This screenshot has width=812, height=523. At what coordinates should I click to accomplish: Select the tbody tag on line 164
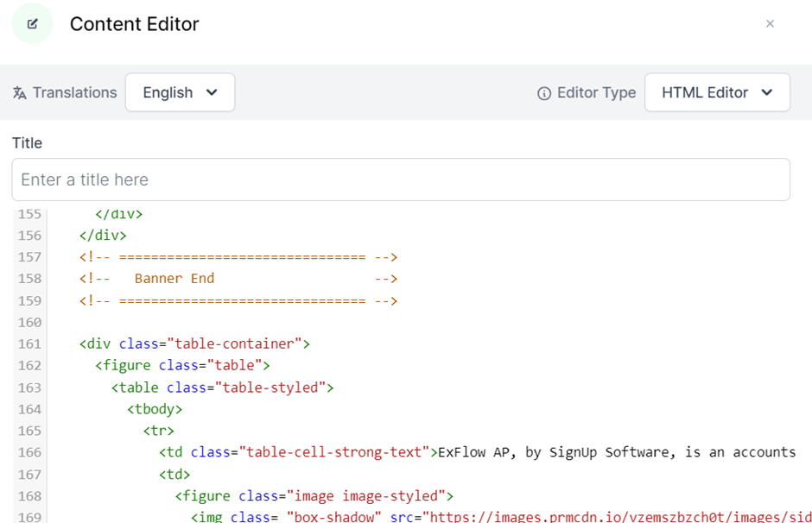[155, 409]
